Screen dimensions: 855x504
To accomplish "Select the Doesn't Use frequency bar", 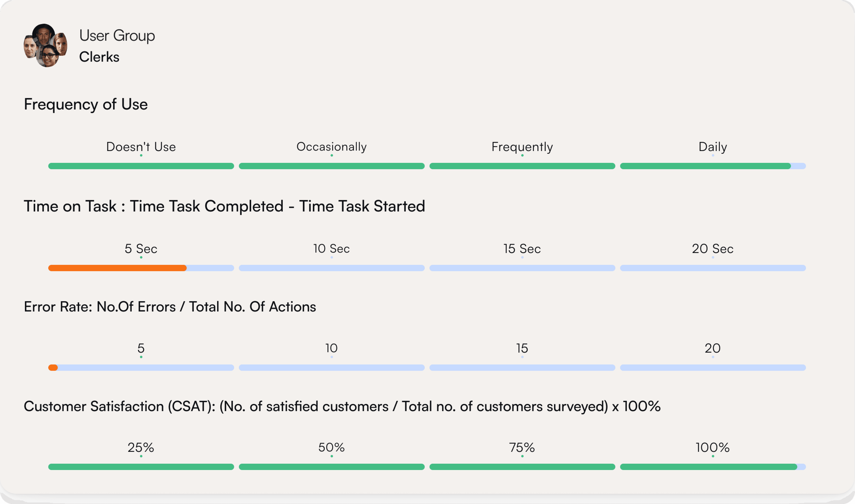I will tap(141, 166).
